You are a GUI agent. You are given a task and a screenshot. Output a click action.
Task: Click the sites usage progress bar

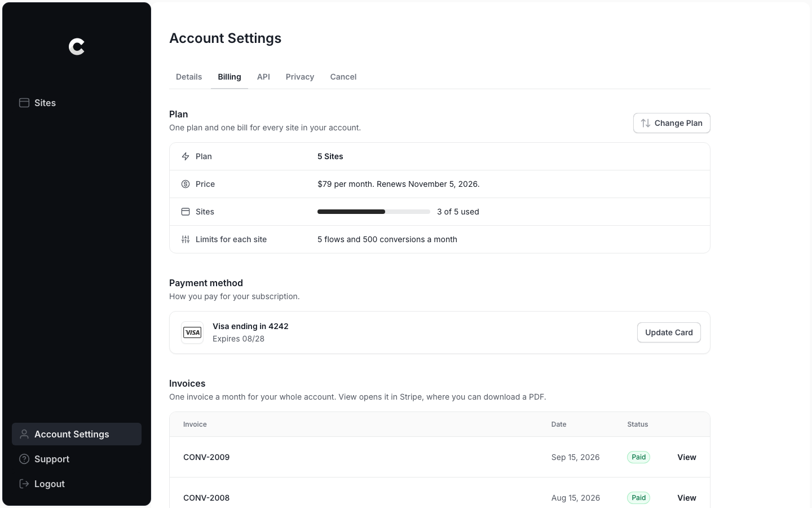374,212
